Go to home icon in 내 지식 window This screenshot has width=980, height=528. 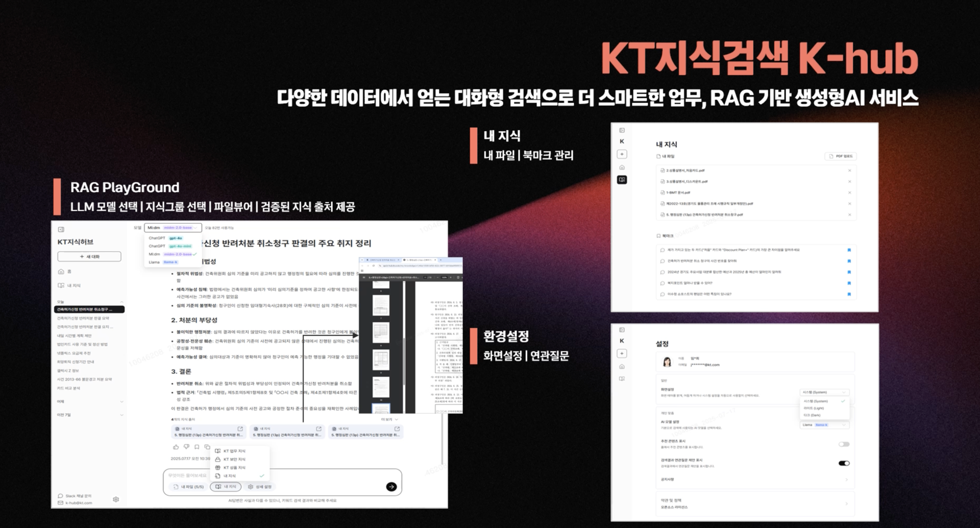(622, 167)
